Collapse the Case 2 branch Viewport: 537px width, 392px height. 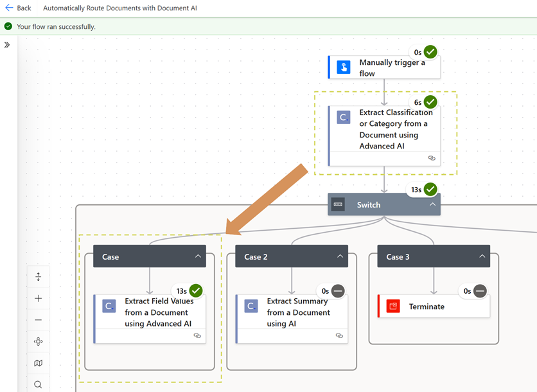(x=340, y=256)
